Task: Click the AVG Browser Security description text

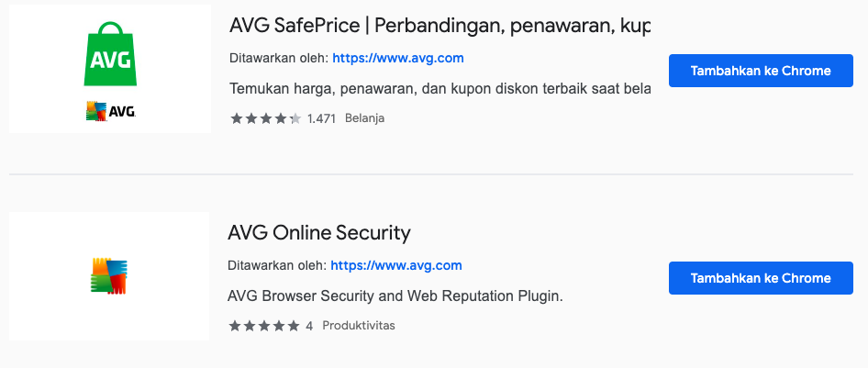Action: (395, 296)
